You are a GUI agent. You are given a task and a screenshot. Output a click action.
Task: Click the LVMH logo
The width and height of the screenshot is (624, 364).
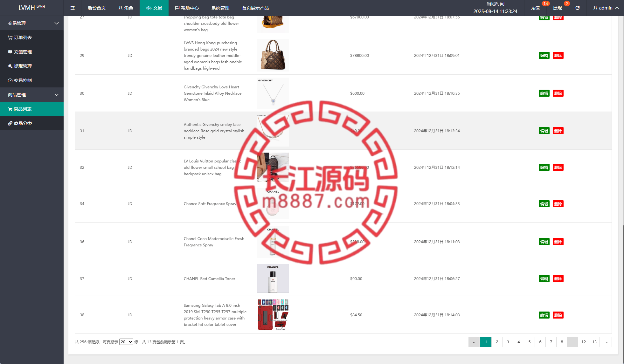point(32,8)
